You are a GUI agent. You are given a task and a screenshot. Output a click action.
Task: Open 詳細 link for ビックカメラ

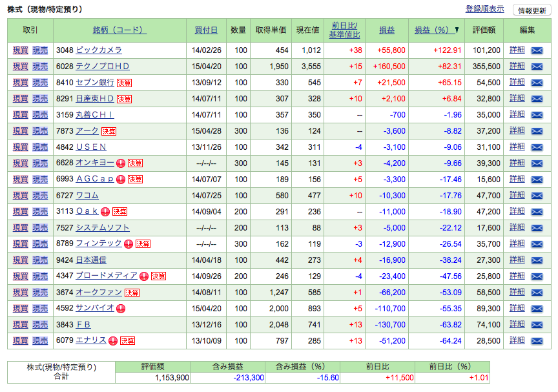pos(517,50)
